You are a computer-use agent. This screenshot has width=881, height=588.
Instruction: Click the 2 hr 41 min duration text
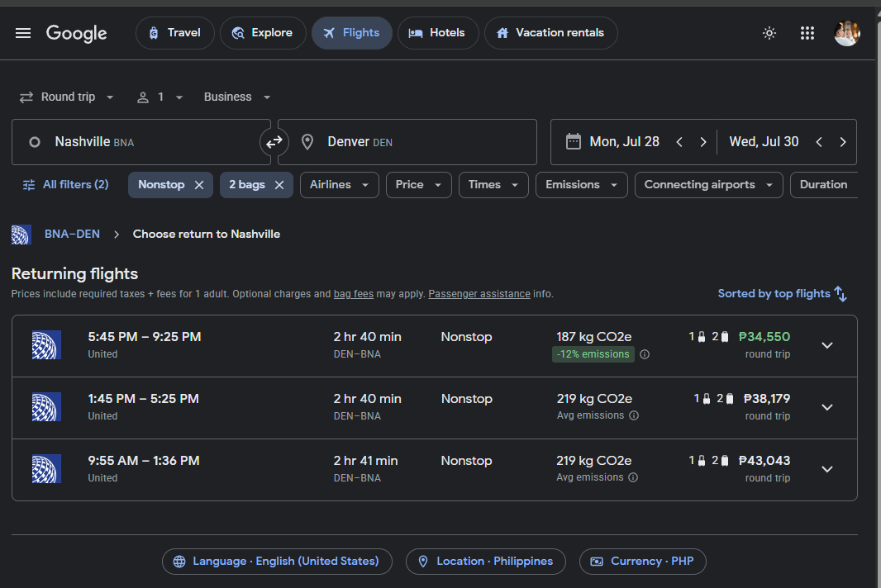365,461
